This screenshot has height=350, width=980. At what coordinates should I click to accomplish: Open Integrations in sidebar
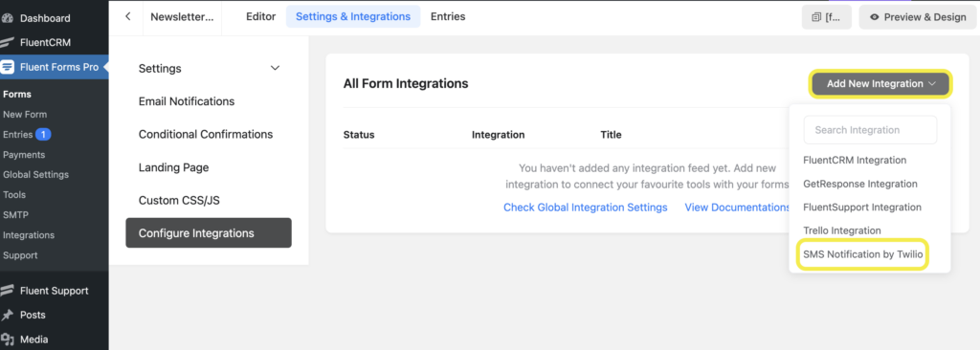point(29,235)
